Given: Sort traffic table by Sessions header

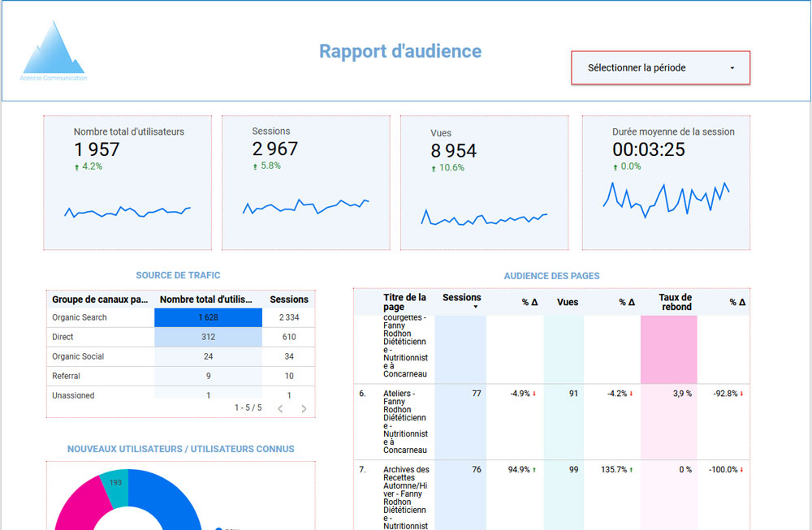Looking at the screenshot, I should 289,299.
